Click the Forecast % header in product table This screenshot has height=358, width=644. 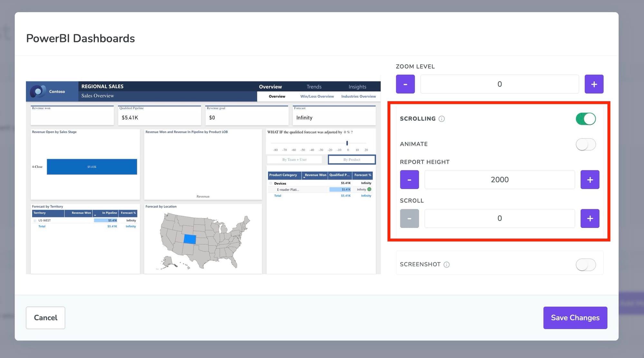363,175
